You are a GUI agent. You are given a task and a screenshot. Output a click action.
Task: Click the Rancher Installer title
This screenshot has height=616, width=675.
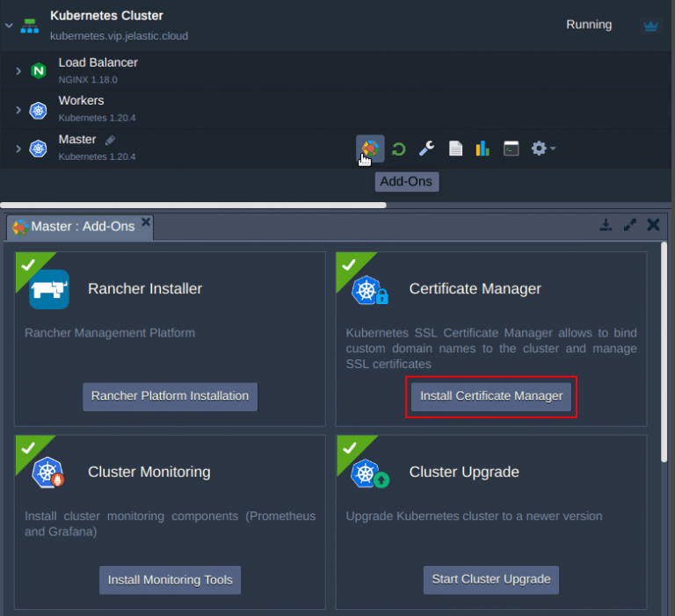145,289
